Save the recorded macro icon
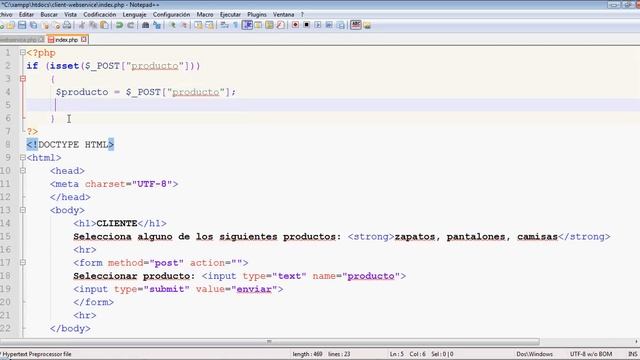 (x=340, y=25)
